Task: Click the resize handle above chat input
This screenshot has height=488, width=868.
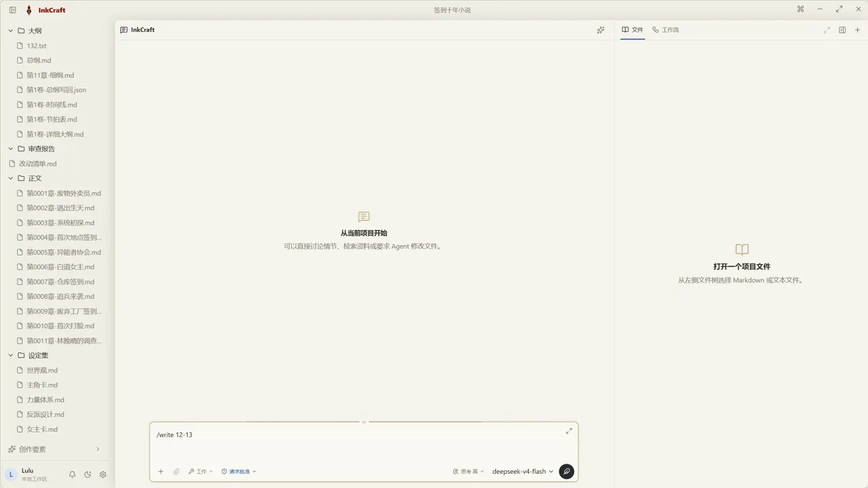Action: [x=363, y=422]
